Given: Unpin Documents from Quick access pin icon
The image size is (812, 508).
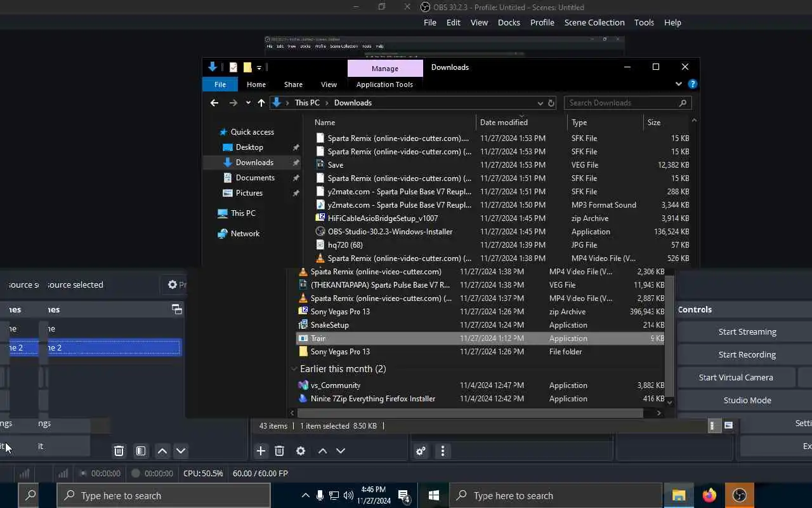Looking at the screenshot, I should point(296,178).
